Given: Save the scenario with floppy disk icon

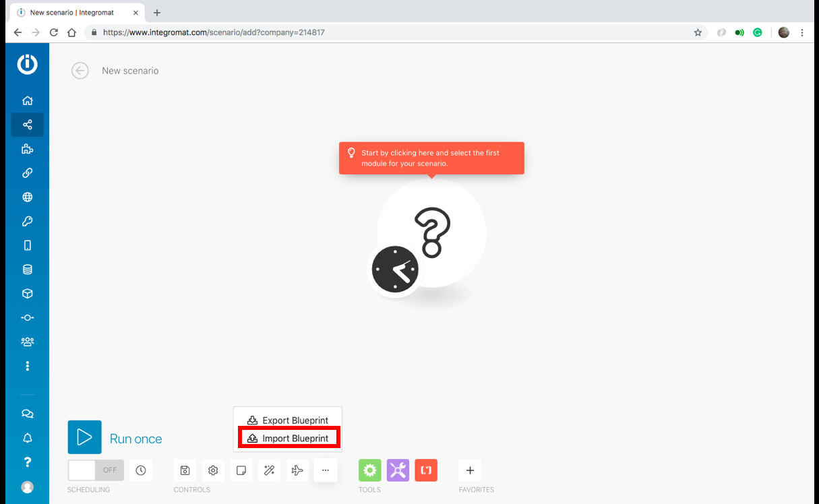Looking at the screenshot, I should coord(185,470).
